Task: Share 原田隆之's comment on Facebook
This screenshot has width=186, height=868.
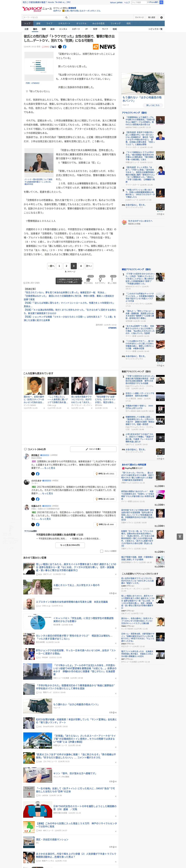Action: click(x=38, y=474)
